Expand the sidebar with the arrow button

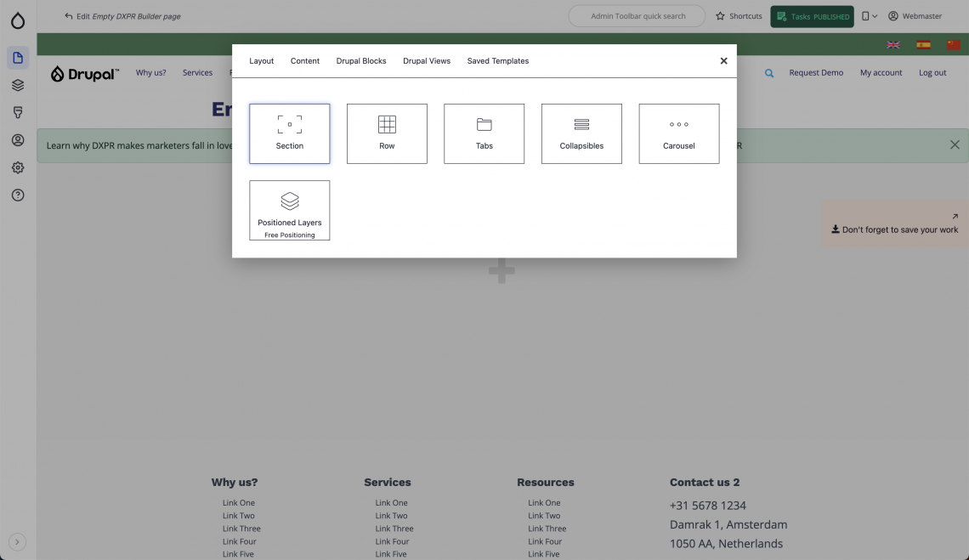pos(17,542)
